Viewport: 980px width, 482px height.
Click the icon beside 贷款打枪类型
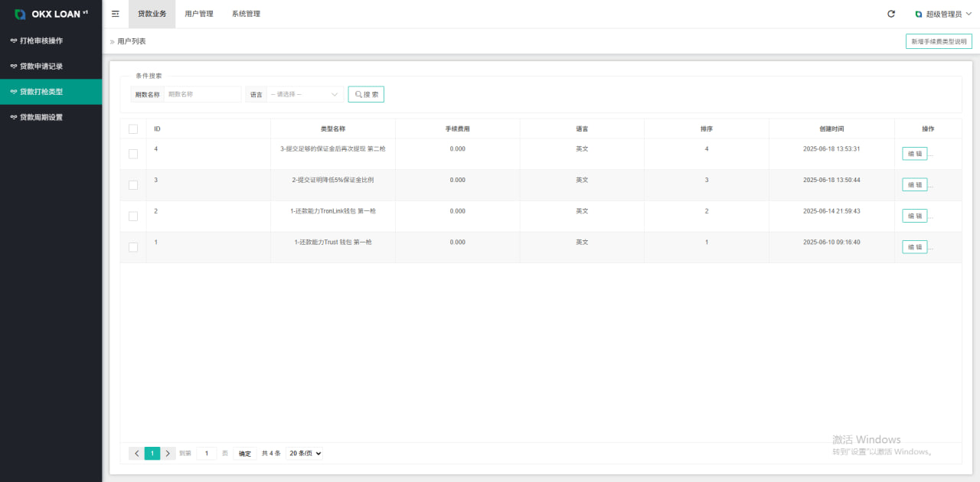[x=14, y=92]
